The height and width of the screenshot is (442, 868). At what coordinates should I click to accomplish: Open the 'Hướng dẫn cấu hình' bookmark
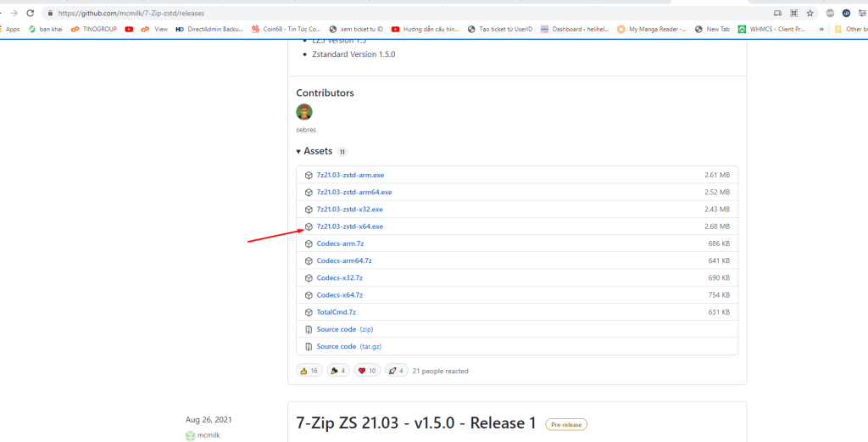(x=426, y=30)
